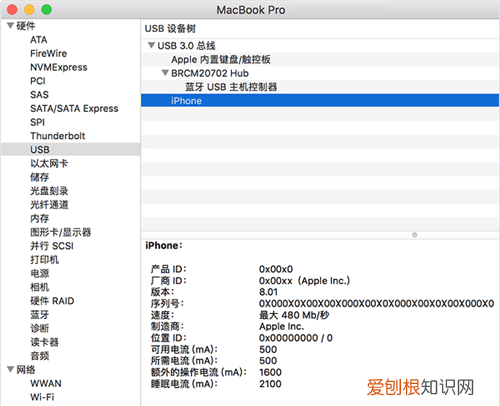
Task: Select the iPhone device row
Action: pyautogui.click(x=320, y=100)
